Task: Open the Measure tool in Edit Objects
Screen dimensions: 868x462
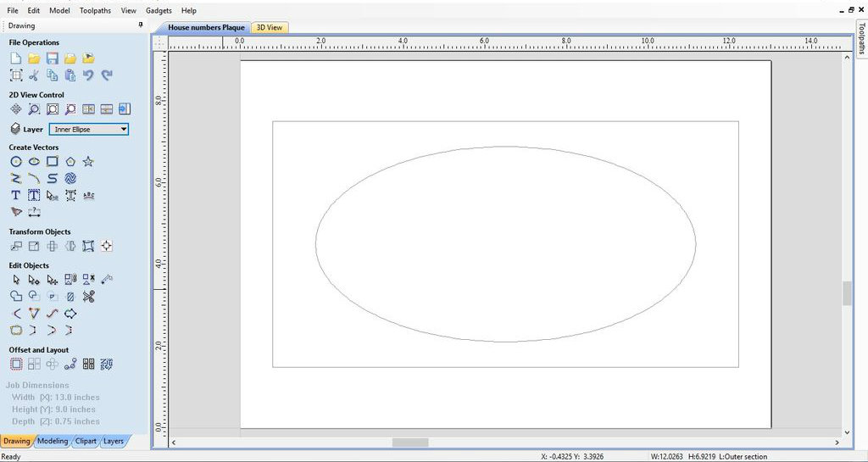Action: pyautogui.click(x=107, y=280)
